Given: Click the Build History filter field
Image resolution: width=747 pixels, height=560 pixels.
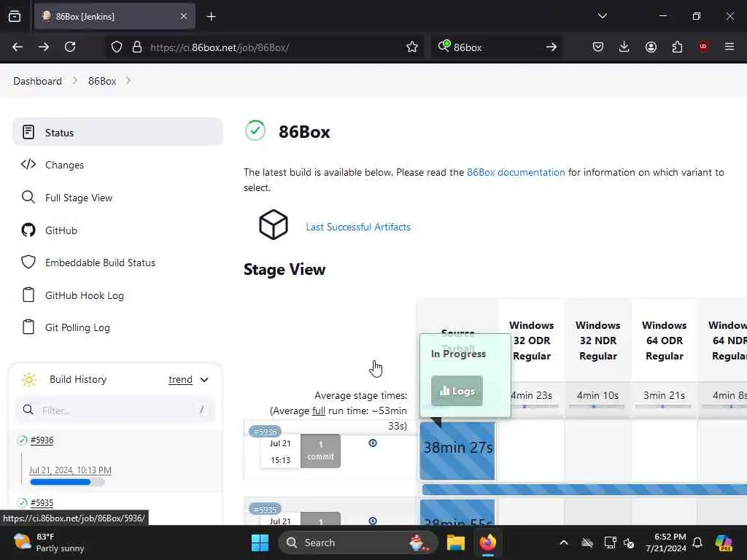Looking at the screenshot, I should (x=115, y=410).
